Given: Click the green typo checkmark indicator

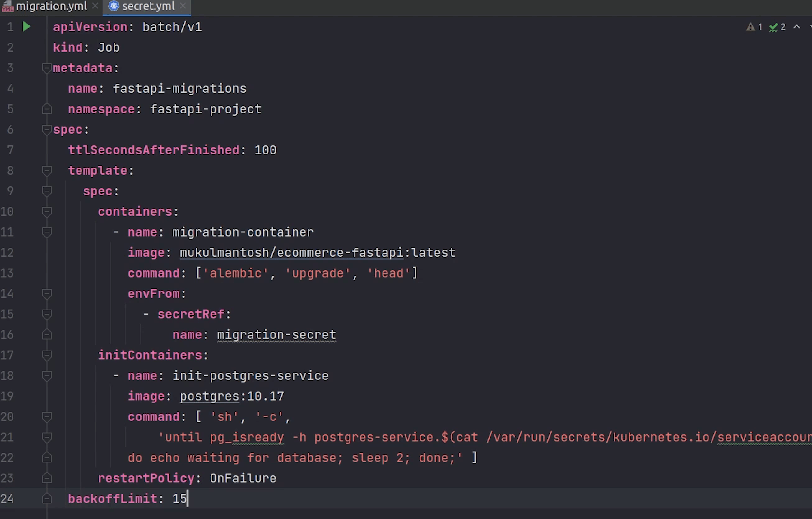Looking at the screenshot, I should click(x=773, y=27).
